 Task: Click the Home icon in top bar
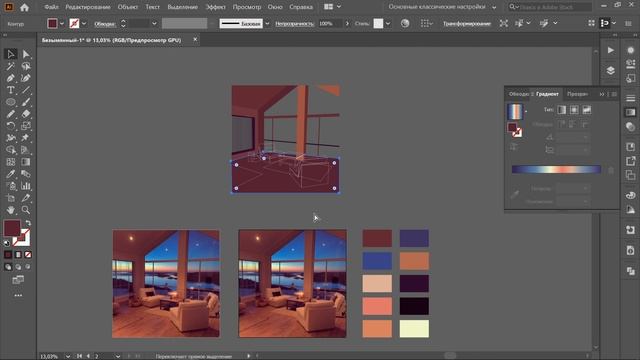click(24, 7)
